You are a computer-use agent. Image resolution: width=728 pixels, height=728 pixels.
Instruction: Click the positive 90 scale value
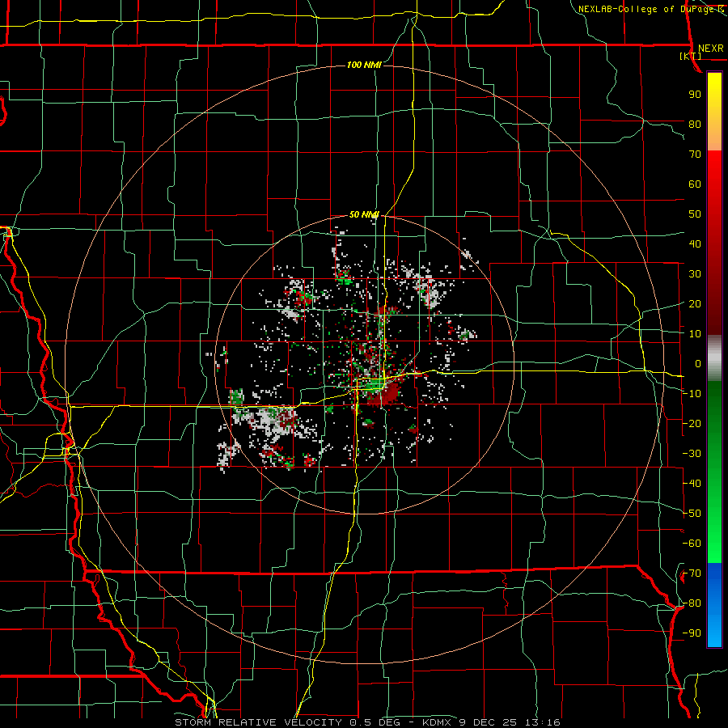tap(695, 95)
